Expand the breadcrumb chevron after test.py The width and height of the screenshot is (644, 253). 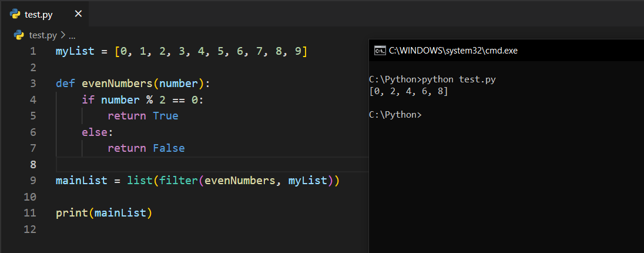[x=63, y=35]
